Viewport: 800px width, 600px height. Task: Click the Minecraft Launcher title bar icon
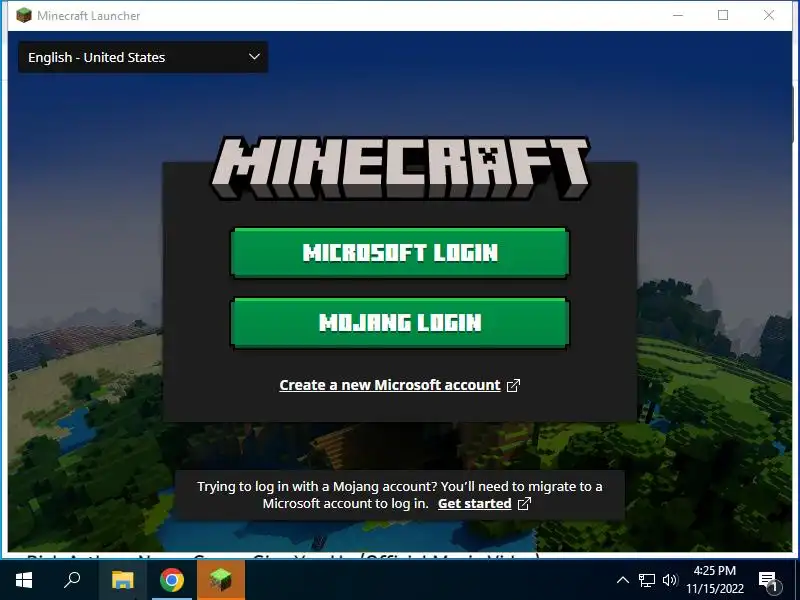click(23, 15)
